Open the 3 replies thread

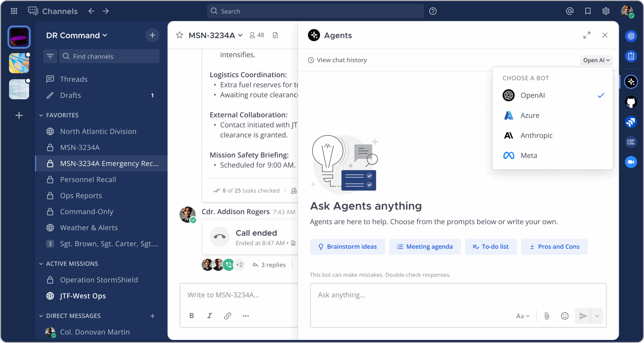point(269,265)
